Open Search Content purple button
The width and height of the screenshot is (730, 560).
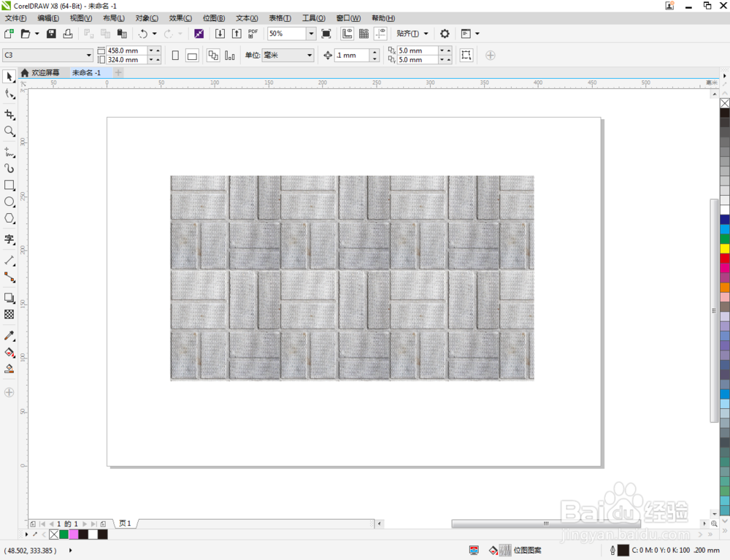[x=199, y=34]
